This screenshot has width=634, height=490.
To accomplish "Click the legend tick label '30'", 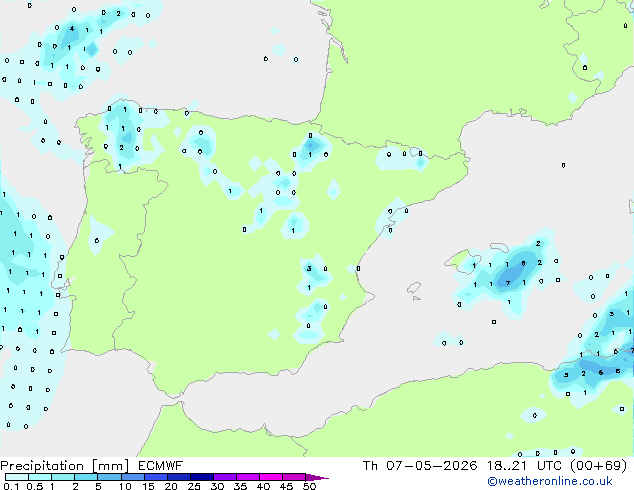I will tap(217, 486).
